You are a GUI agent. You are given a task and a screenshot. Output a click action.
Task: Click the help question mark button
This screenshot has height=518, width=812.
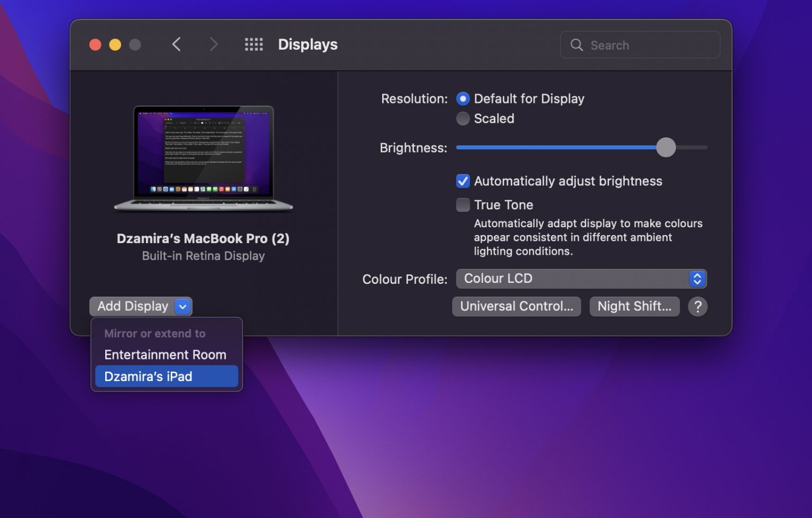(697, 307)
